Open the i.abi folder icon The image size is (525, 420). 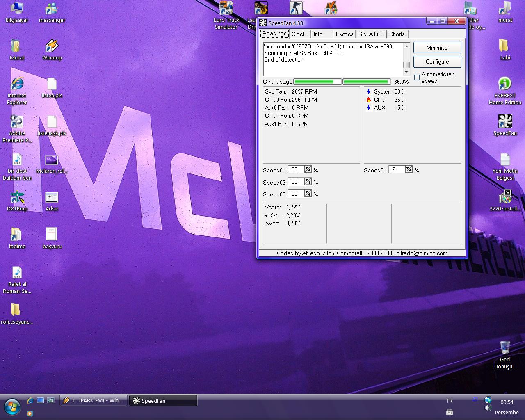coord(505,50)
